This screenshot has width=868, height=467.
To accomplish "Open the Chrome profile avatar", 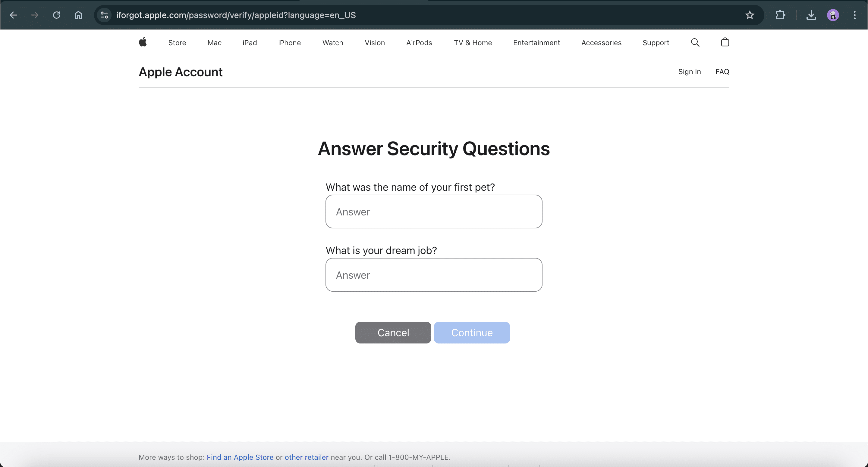I will click(x=833, y=15).
